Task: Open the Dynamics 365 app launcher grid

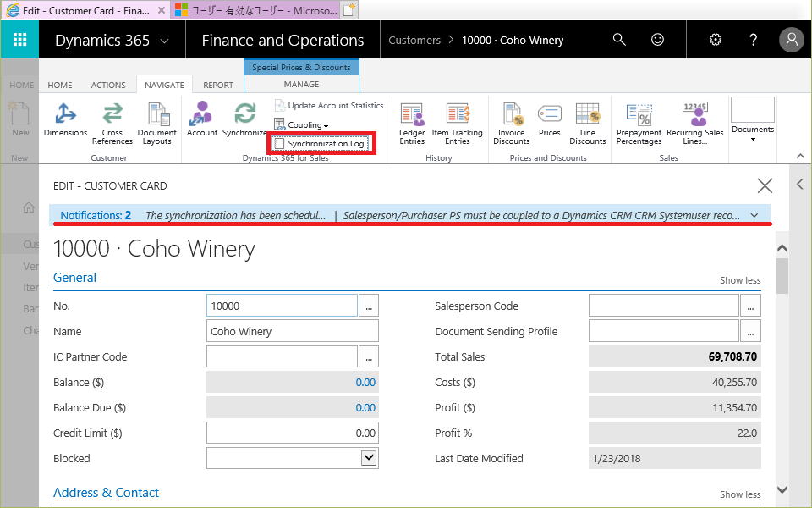Action: pos(19,40)
